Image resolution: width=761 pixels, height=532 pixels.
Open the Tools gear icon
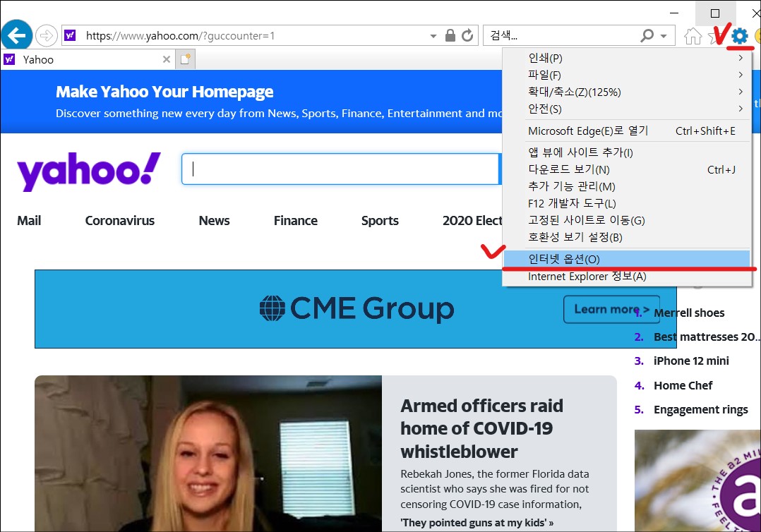(740, 36)
